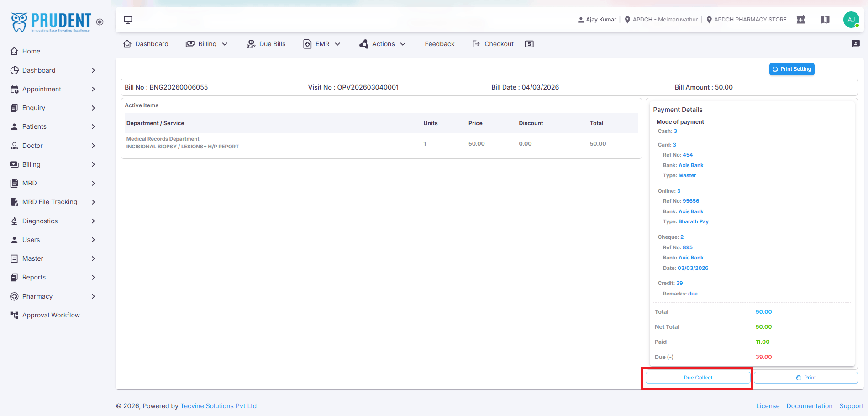The image size is (868, 416).
Task: Click the Billing sidebar icon
Action: pyautogui.click(x=14, y=164)
